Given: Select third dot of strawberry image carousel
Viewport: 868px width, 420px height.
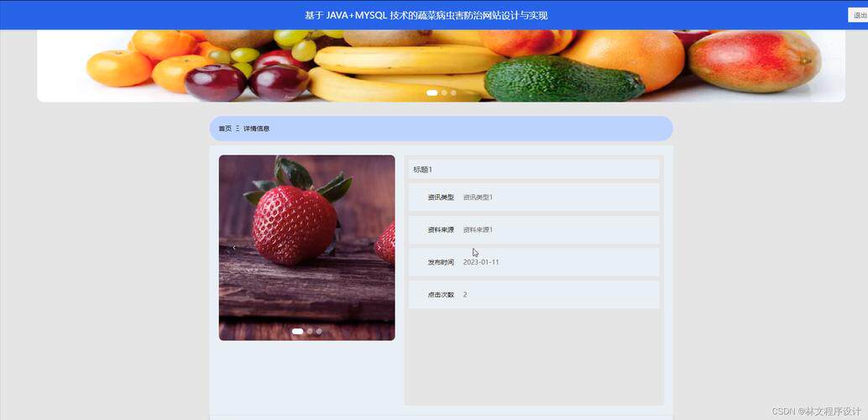Looking at the screenshot, I should [319, 331].
